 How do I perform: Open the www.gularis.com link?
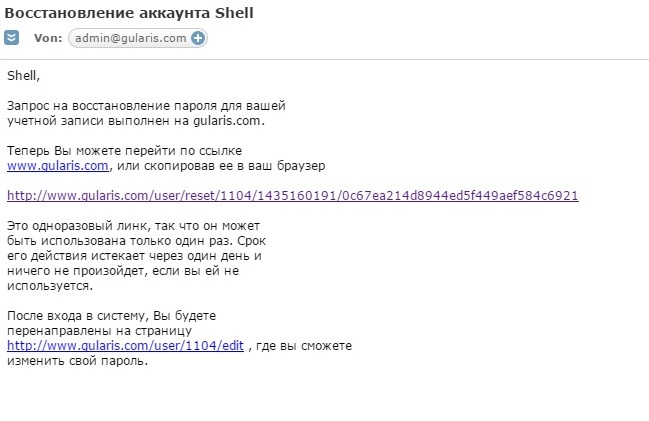click(57, 165)
